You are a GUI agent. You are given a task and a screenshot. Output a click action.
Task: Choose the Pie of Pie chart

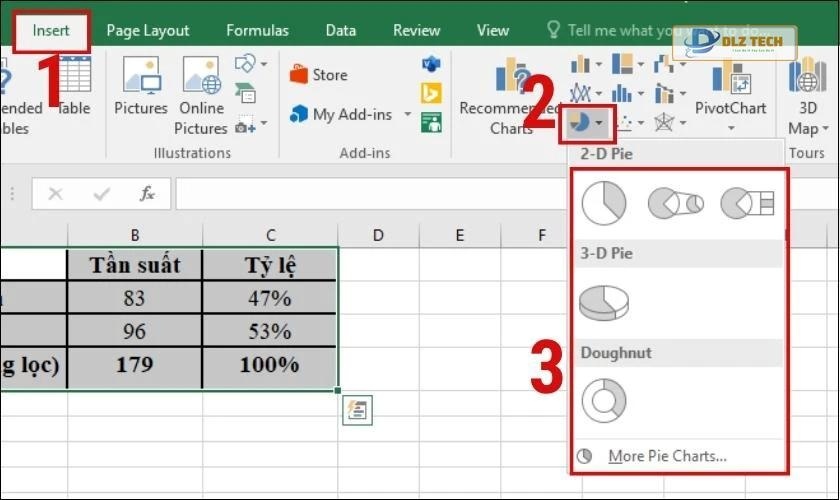(675, 203)
